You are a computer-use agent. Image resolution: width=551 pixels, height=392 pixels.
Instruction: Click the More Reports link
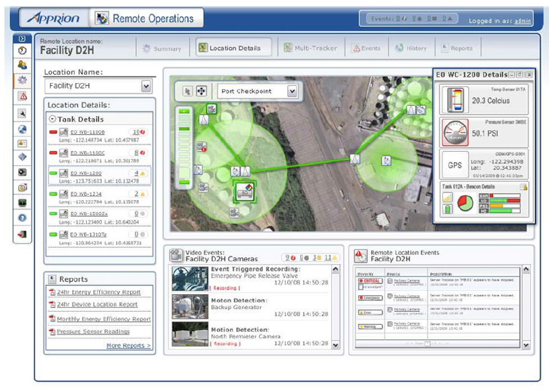pyautogui.click(x=128, y=346)
